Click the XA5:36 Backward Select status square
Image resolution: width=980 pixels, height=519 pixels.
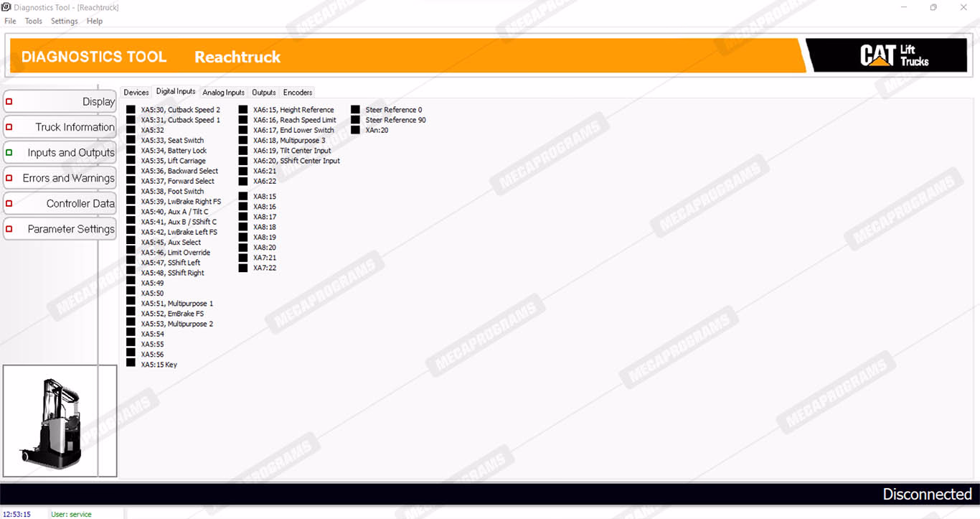[131, 171]
